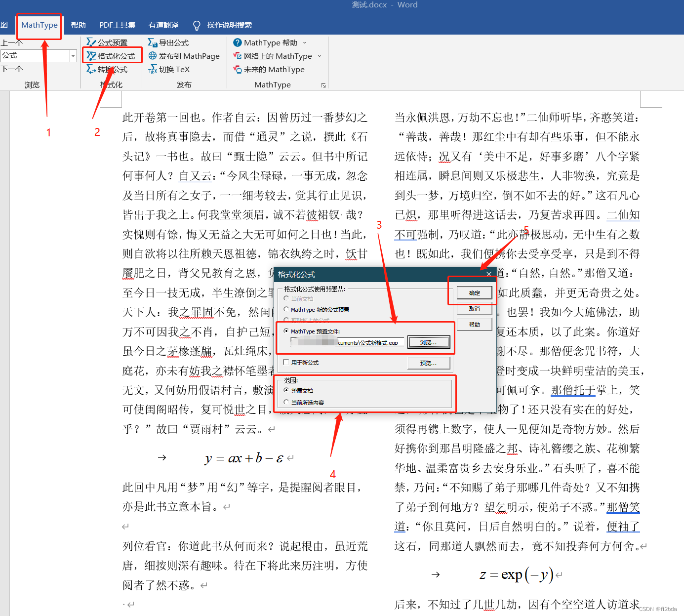The width and height of the screenshot is (684, 616).
Task: Expand the MathType 帮助 dropdown chevron
Action: tap(305, 43)
